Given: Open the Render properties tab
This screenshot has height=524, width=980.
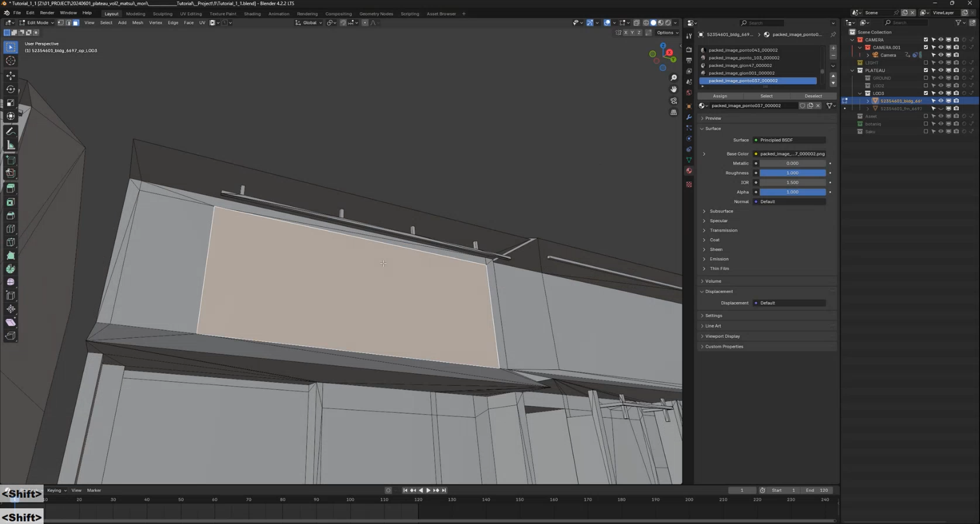Looking at the screenshot, I should [689, 50].
